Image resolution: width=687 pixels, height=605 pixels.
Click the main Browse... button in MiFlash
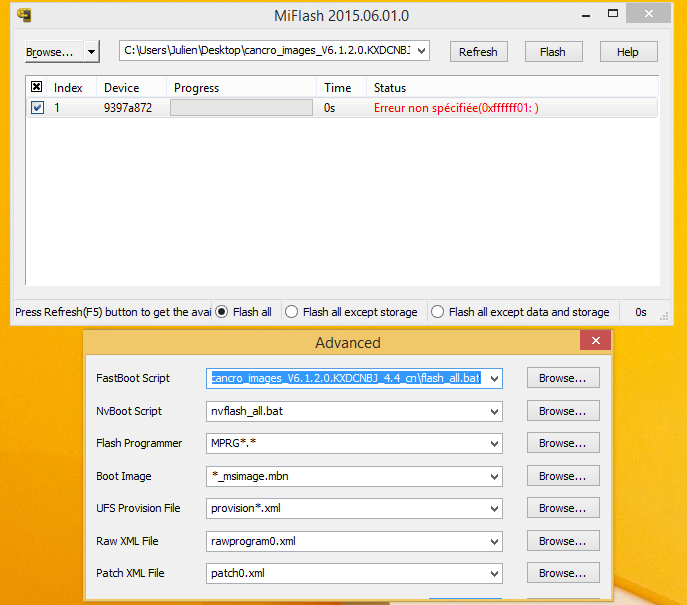tap(54, 52)
